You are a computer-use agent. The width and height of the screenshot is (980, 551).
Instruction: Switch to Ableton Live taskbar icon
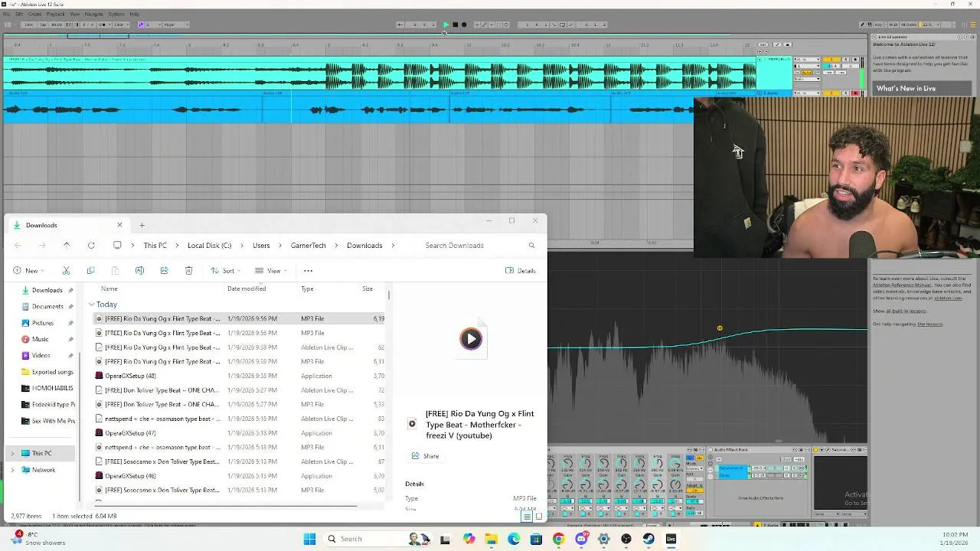click(671, 539)
